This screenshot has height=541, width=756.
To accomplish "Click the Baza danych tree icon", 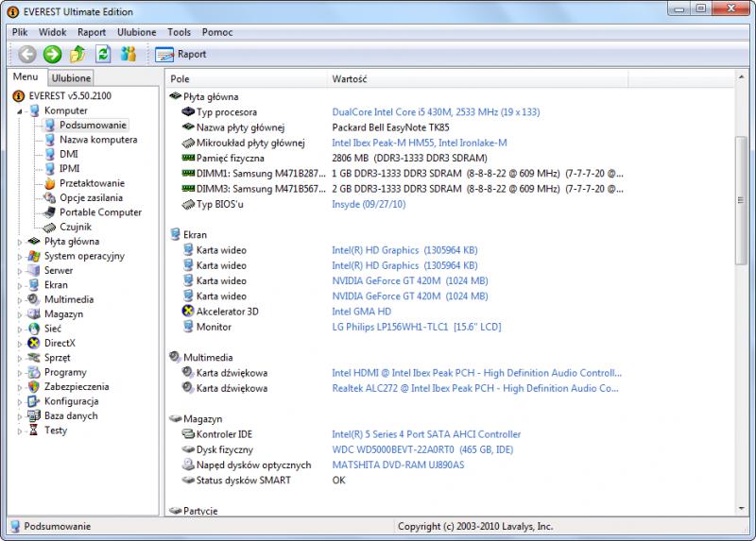I will pyautogui.click(x=34, y=415).
